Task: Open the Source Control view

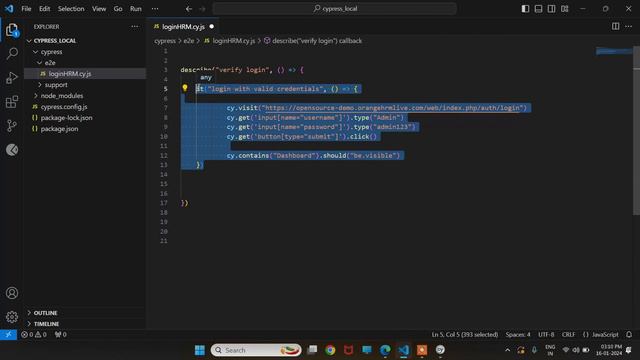Action: [12, 126]
